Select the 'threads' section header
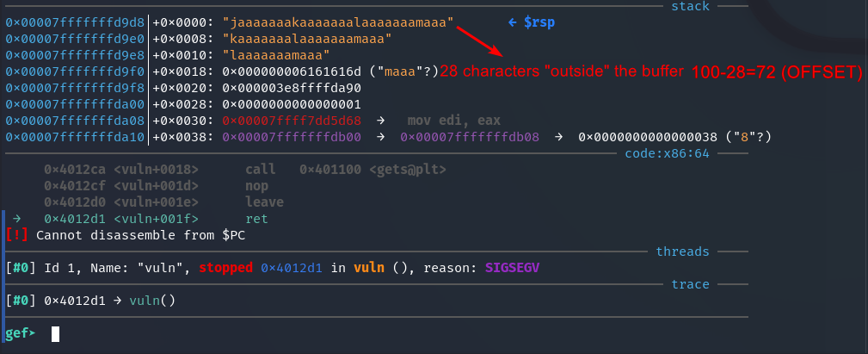The height and width of the screenshot is (354, 868). (682, 252)
